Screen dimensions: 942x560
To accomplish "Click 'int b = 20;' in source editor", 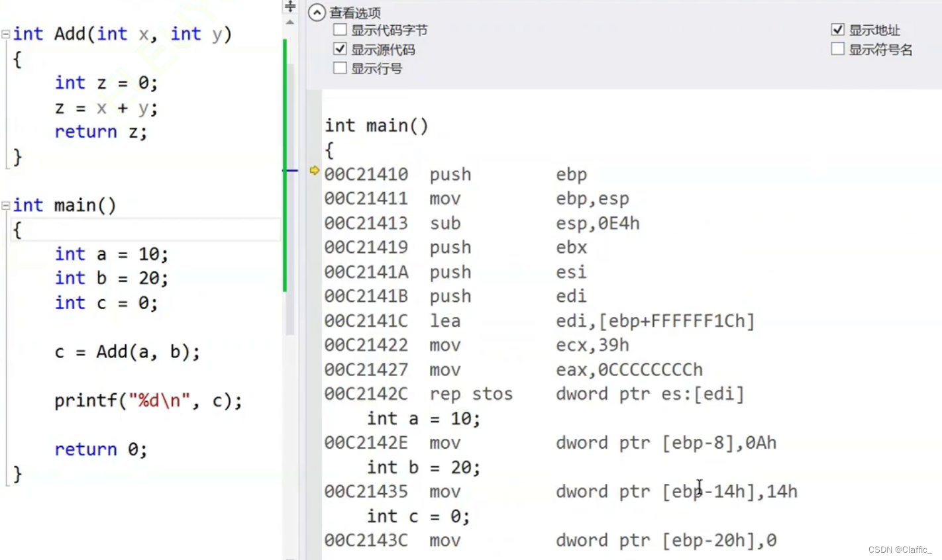I will [111, 279].
